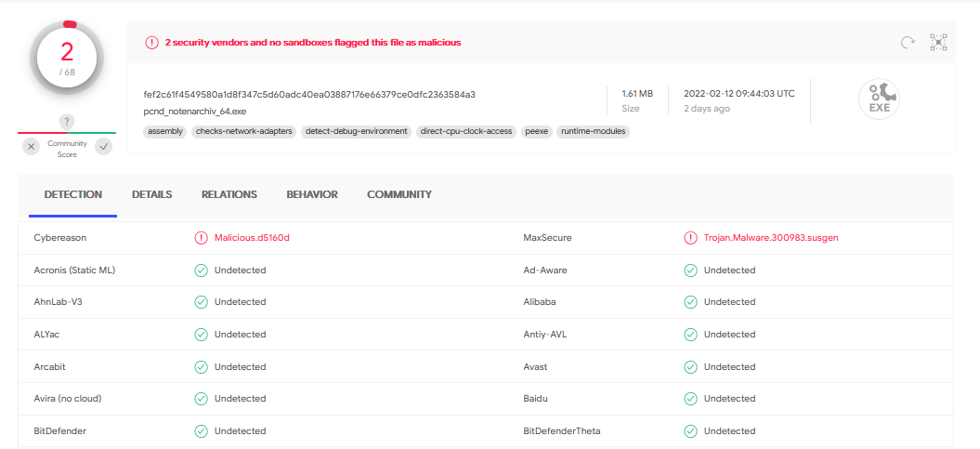The width and height of the screenshot is (980, 449).
Task: Click the checks-network-adapters tag
Action: coord(243,131)
